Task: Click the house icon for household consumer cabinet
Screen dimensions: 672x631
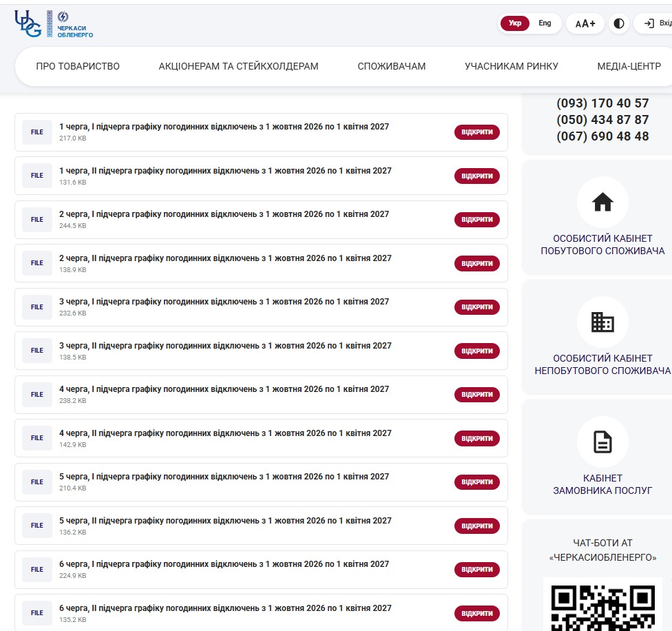Action: (x=602, y=203)
